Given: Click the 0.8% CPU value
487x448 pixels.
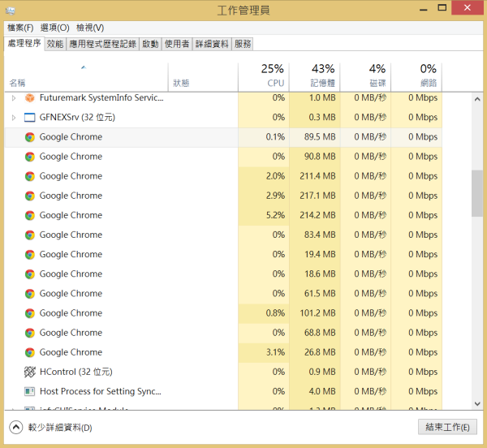Looking at the screenshot, I should pos(275,313).
